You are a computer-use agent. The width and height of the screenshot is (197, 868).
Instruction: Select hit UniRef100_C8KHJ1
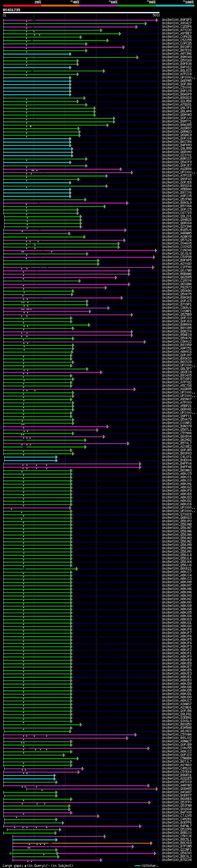coord(177,308)
